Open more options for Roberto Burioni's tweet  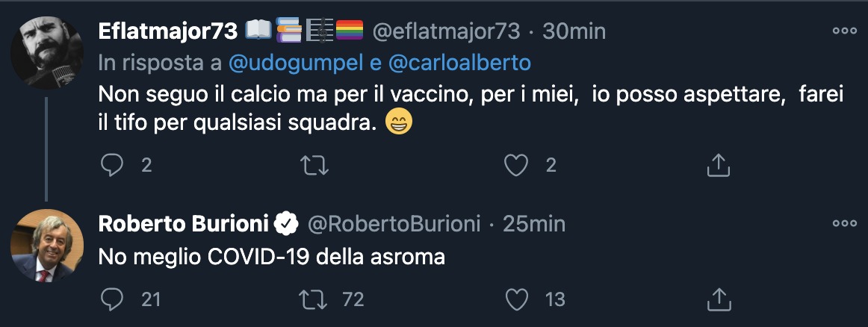coord(844,223)
